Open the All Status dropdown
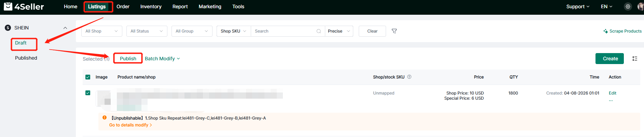This screenshot has width=644, height=137. coord(147,31)
